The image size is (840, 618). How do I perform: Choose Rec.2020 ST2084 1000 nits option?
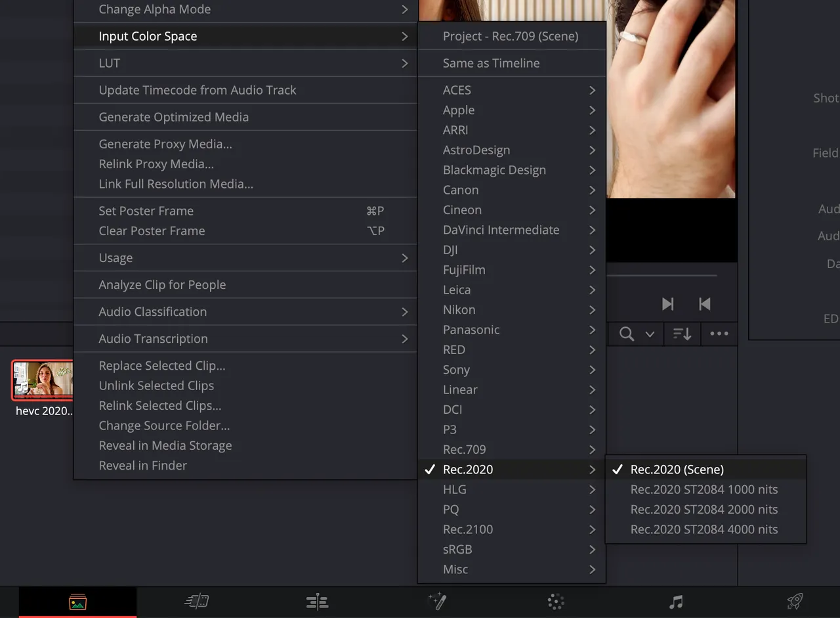point(703,489)
